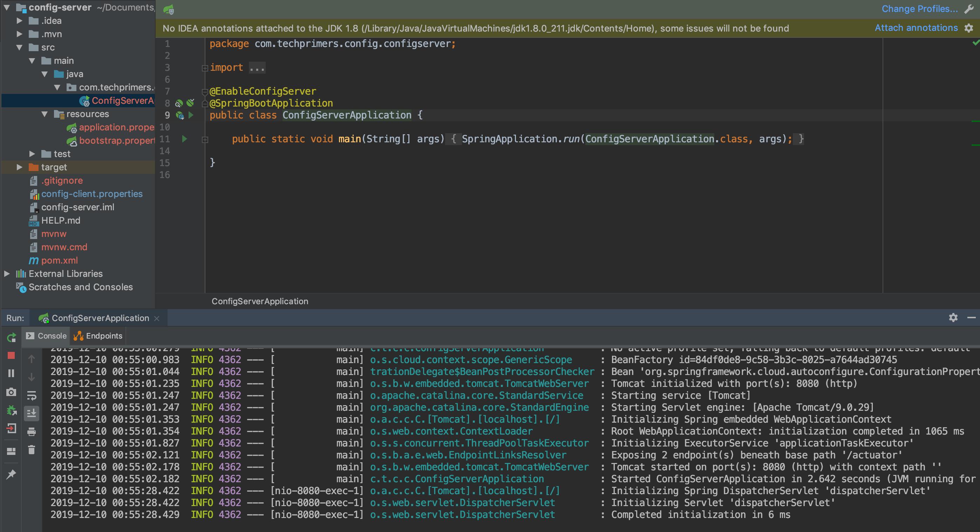This screenshot has height=532, width=980.
Task: Open Run panel settings gear
Action: [953, 318]
